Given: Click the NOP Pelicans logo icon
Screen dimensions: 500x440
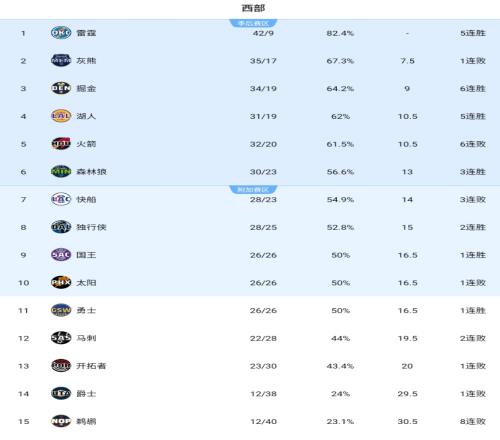Looking at the screenshot, I should [x=61, y=421].
